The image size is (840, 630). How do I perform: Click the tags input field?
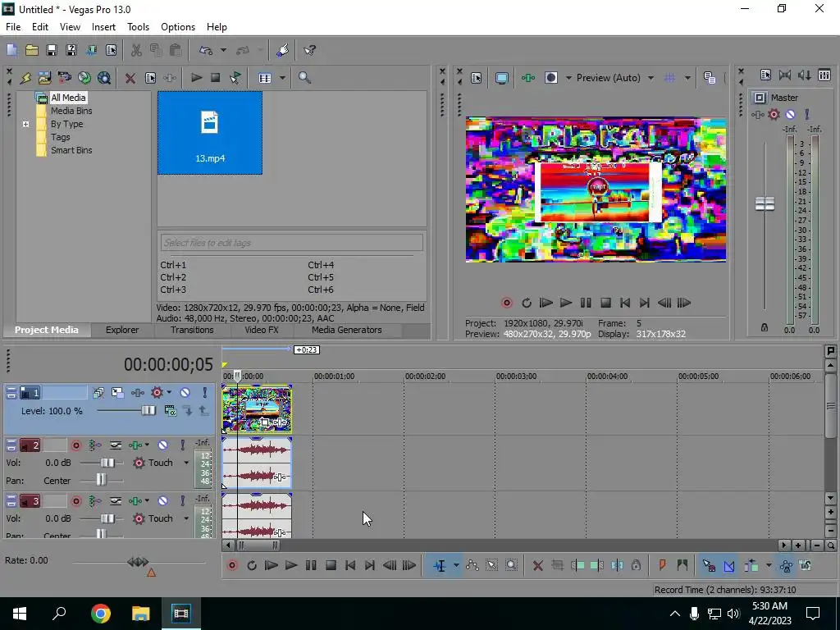point(291,243)
